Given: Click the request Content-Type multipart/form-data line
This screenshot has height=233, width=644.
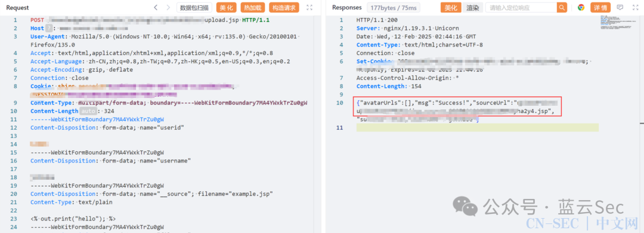Looking at the screenshot, I should (x=169, y=103).
